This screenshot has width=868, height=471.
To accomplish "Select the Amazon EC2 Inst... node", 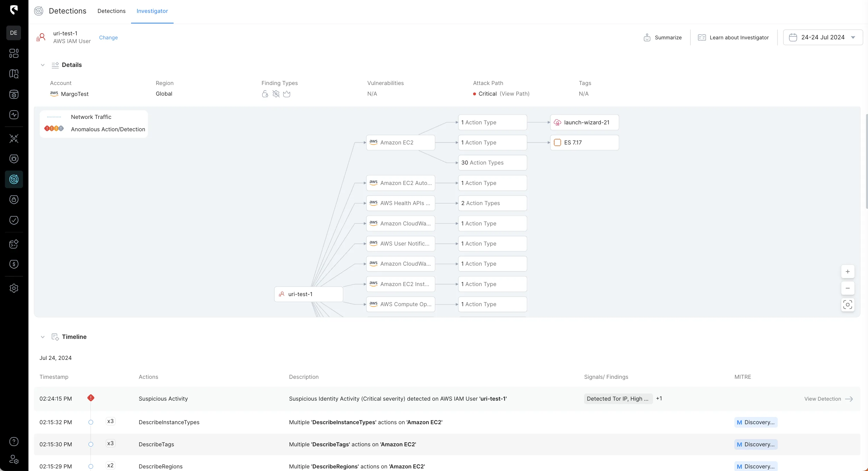I will pos(401,284).
